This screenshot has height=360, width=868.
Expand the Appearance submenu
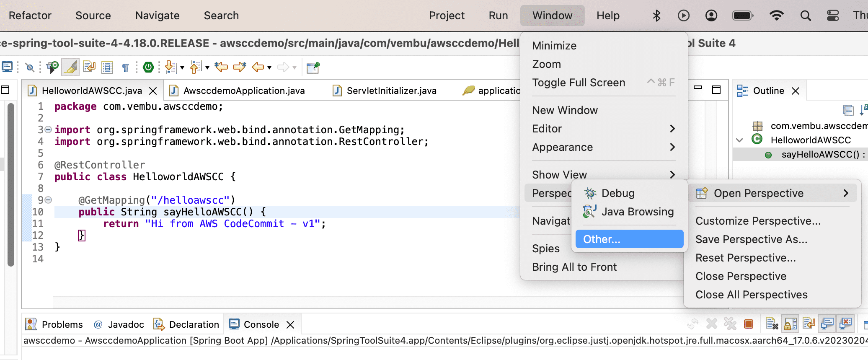pyautogui.click(x=604, y=147)
